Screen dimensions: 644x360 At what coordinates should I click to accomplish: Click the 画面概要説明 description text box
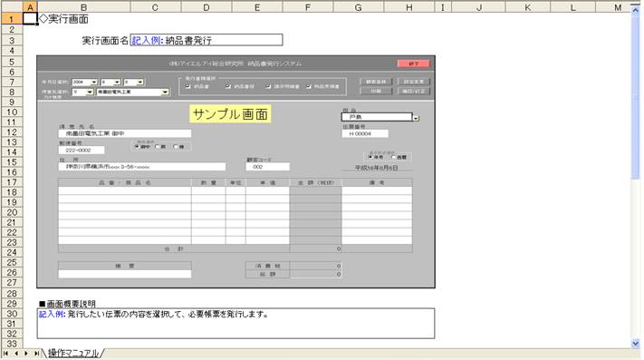235,324
